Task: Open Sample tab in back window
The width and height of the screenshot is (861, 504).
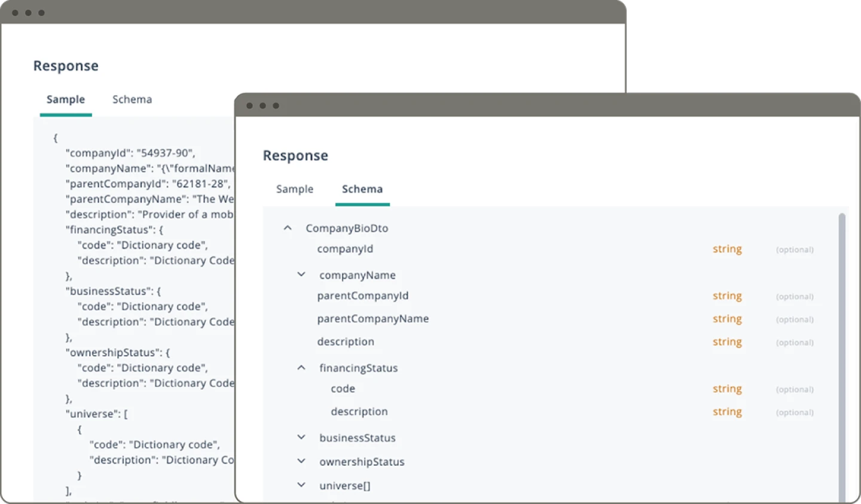Action: (66, 99)
